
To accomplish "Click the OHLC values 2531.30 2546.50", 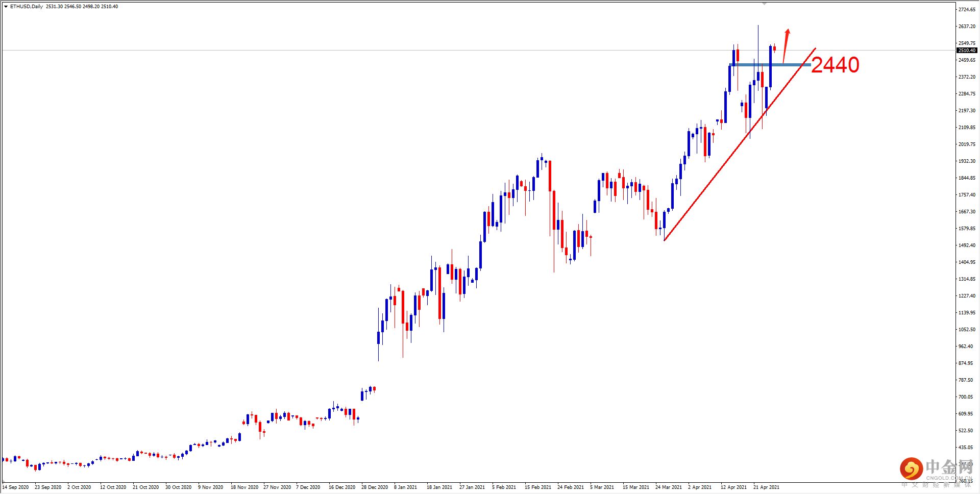I will coord(63,7).
